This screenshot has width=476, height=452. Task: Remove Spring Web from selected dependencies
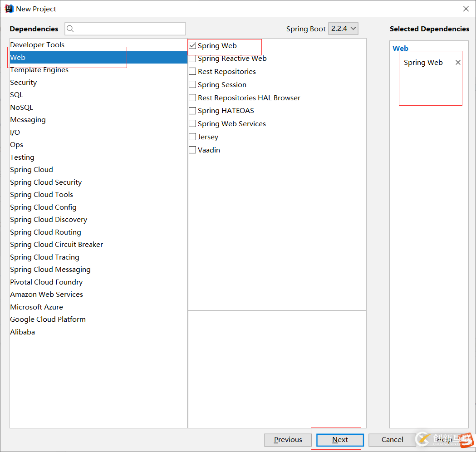(x=458, y=63)
